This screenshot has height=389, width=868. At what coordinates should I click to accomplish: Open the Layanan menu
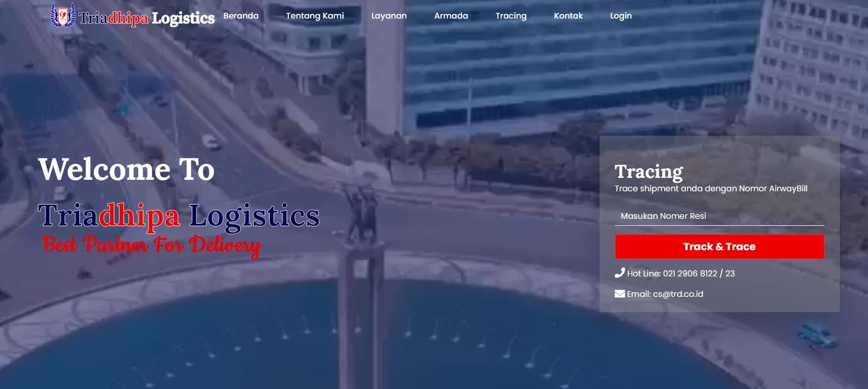pyautogui.click(x=389, y=16)
